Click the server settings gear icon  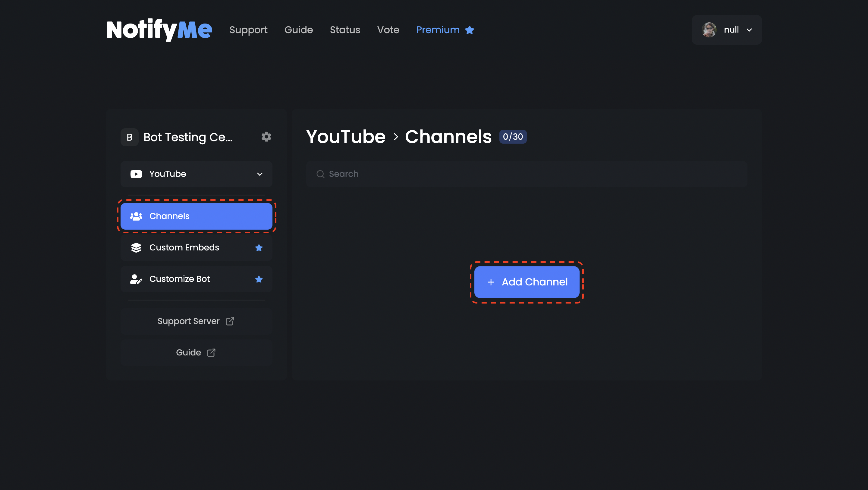click(266, 137)
